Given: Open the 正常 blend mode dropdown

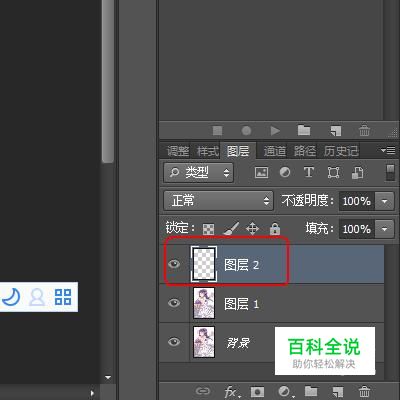Looking at the screenshot, I should [218, 201].
